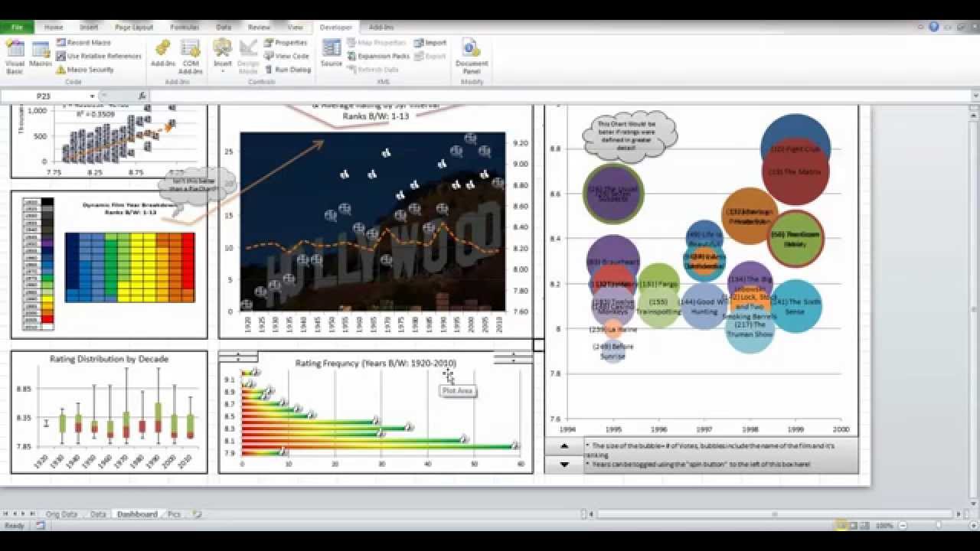Select the Pics sheet tab
The height and width of the screenshot is (551, 980).
click(175, 514)
